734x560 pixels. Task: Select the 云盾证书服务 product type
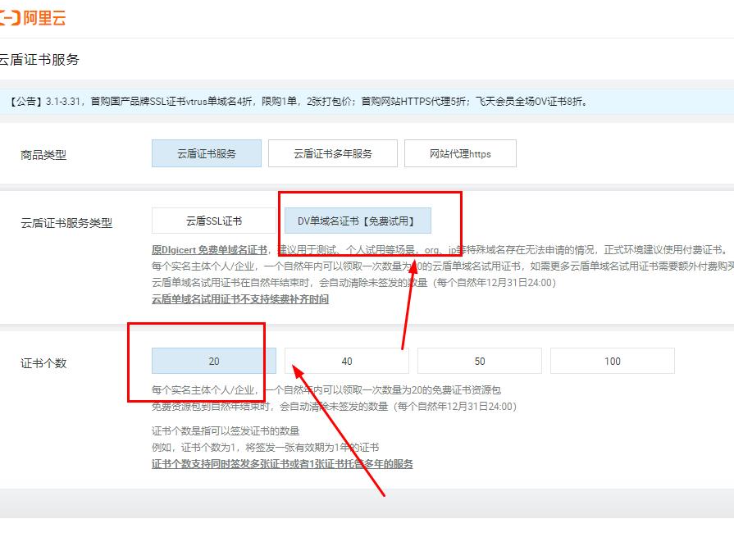click(206, 153)
